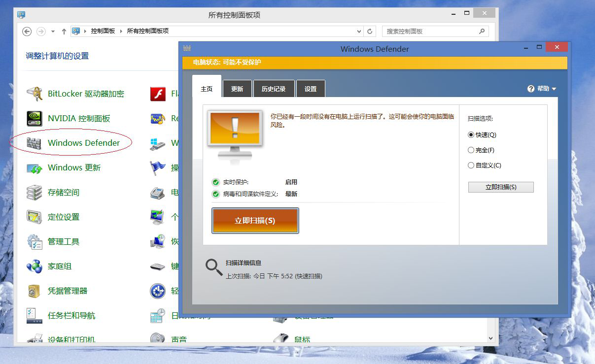Expand the 控制面板 breadcrumb arrow
595x364 pixels.
click(121, 31)
